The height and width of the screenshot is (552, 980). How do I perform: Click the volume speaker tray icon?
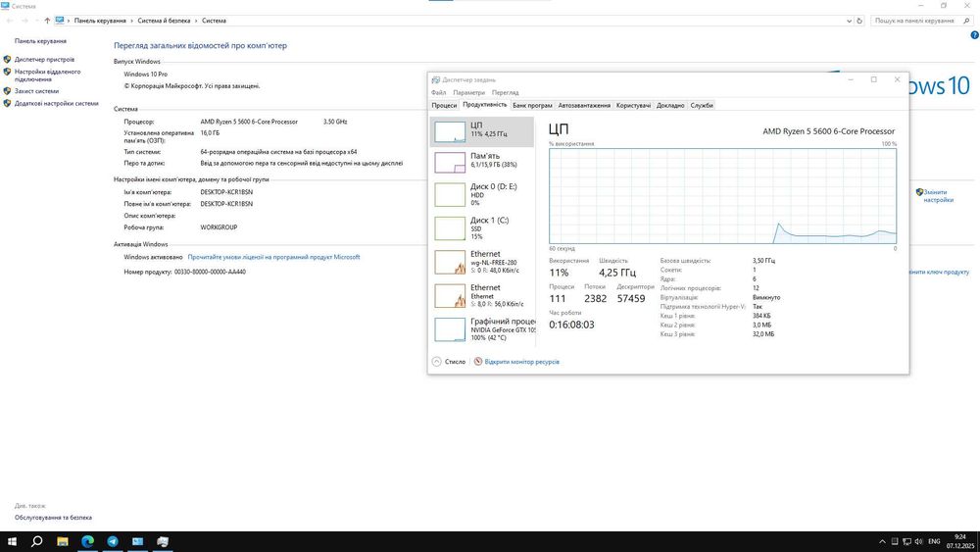[x=918, y=541]
